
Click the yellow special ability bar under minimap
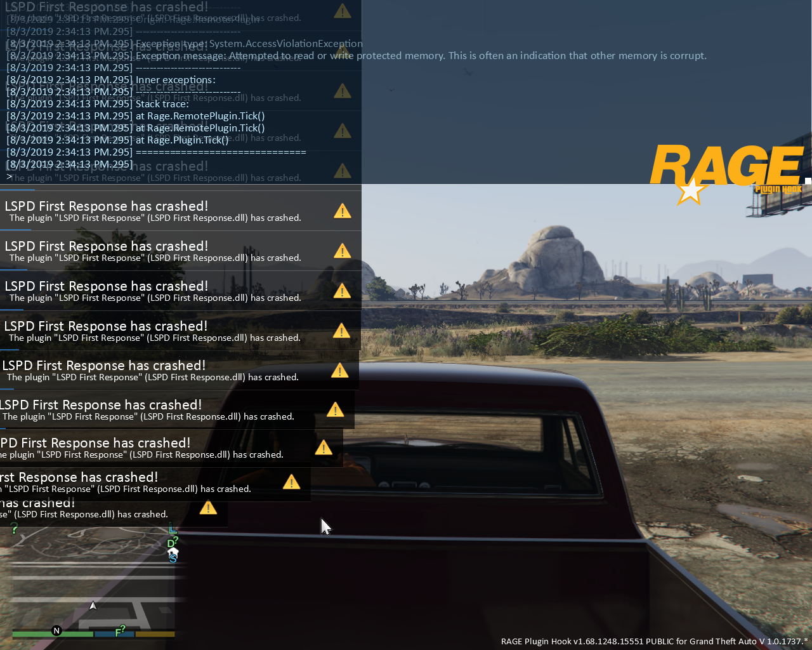(155, 633)
